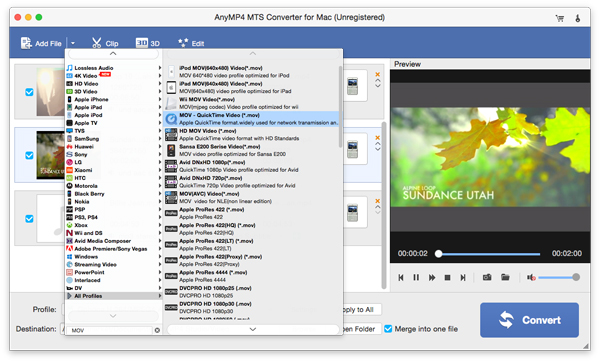Screen dimensions: 600x362
Task: Open the shopping cart purchase icon
Action: [x=559, y=18]
